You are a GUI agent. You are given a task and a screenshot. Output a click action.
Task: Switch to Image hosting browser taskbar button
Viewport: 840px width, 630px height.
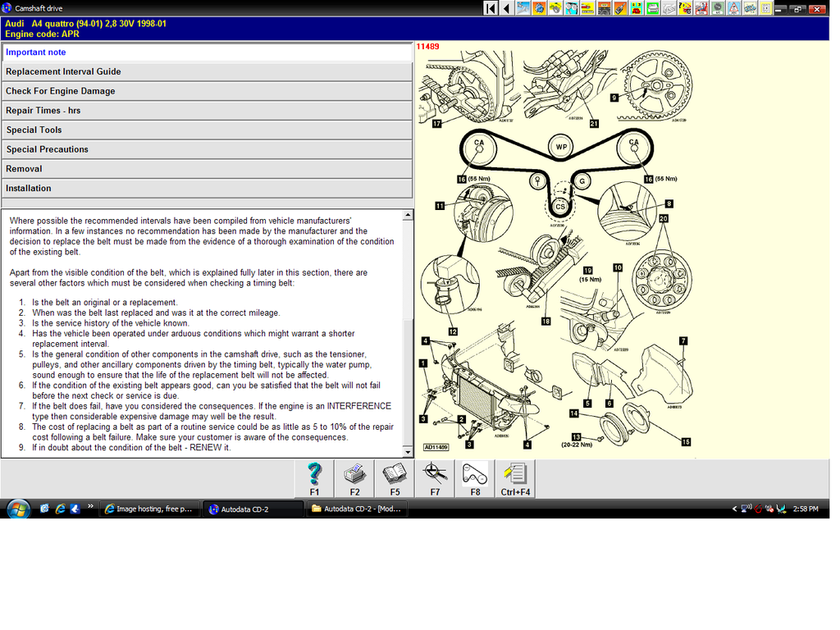click(150, 509)
